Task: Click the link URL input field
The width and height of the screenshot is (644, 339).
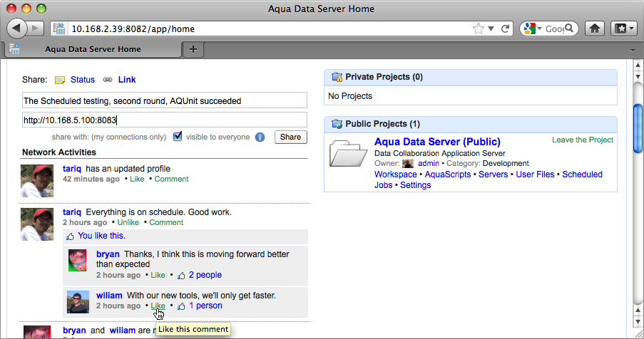Action: [x=164, y=120]
